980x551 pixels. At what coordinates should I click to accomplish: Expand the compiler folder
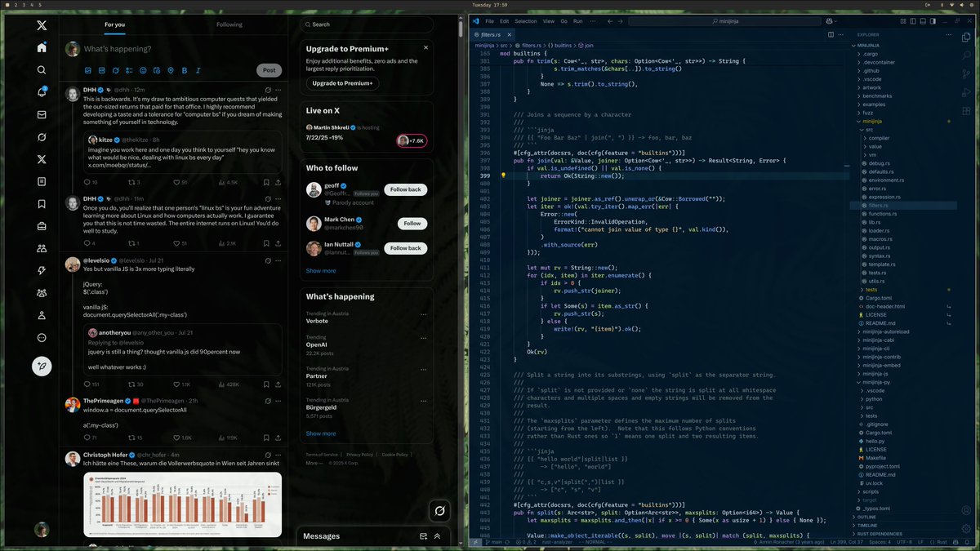pyautogui.click(x=905, y=138)
